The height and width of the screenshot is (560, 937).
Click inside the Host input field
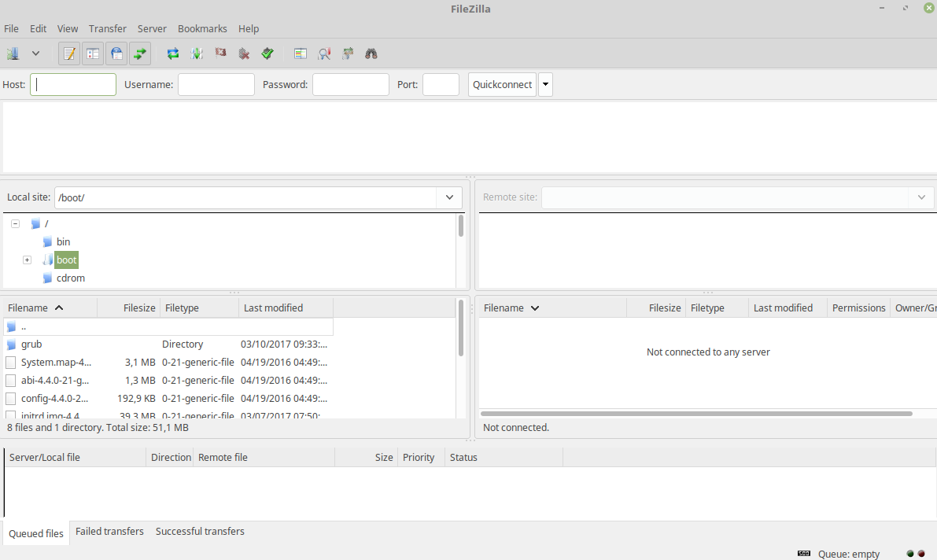click(72, 84)
